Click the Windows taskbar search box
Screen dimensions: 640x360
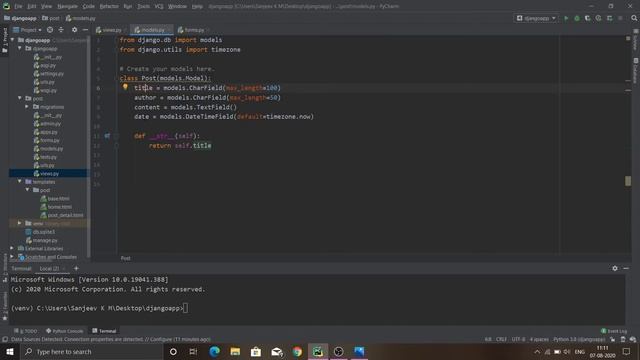[91, 351]
